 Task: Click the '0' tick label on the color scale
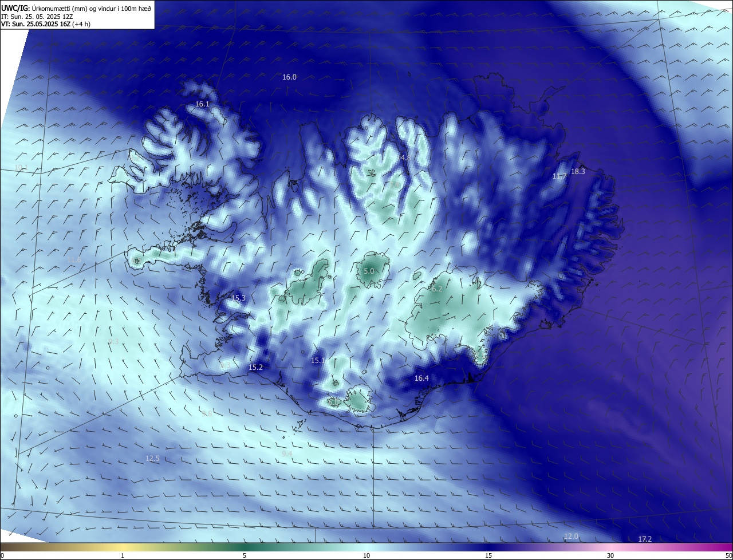tap(2, 555)
